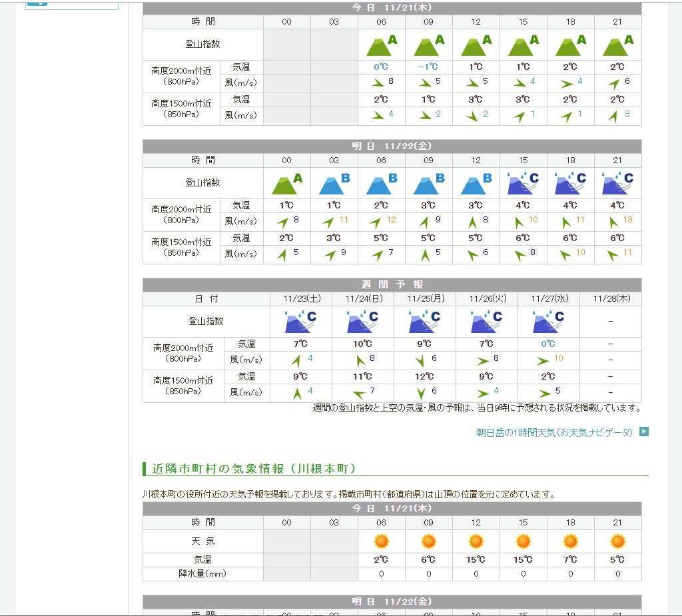Click the 明日 11/22(金) mountain table header
This screenshot has height=616, width=682.
pos(392,147)
